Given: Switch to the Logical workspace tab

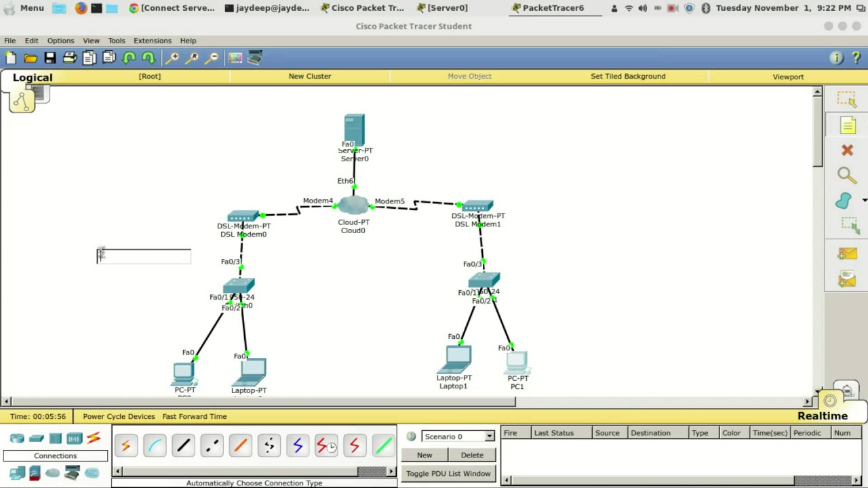Looking at the screenshot, I should click(x=33, y=77).
